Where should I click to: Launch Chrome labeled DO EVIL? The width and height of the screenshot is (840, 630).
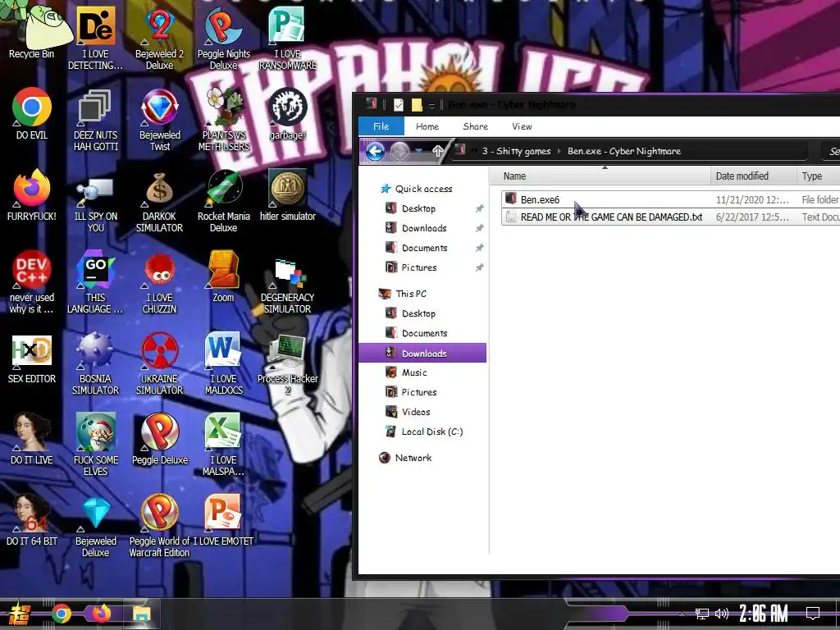click(32, 113)
